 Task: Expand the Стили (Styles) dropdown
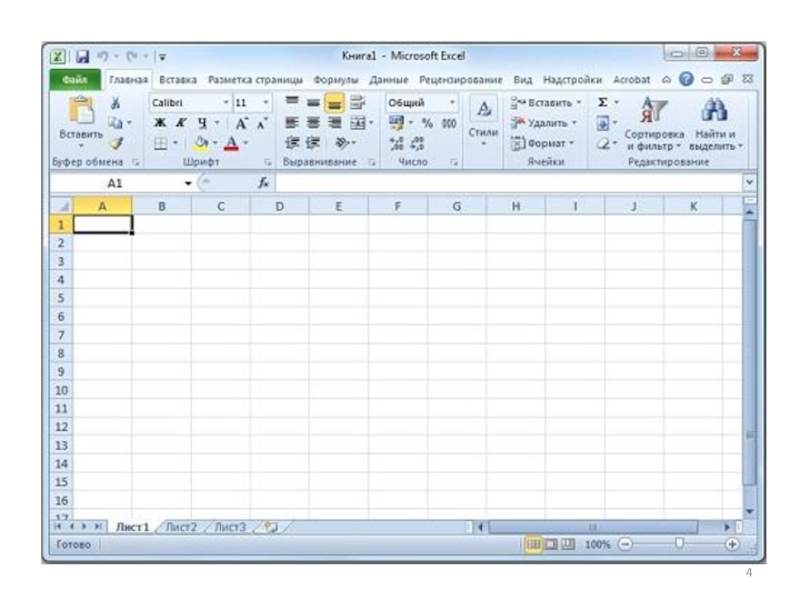[x=483, y=144]
